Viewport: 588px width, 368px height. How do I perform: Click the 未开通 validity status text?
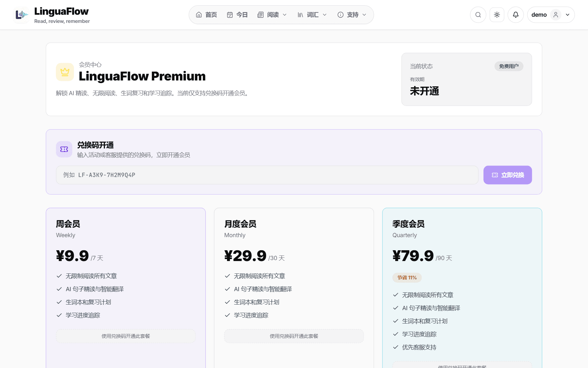click(x=424, y=91)
